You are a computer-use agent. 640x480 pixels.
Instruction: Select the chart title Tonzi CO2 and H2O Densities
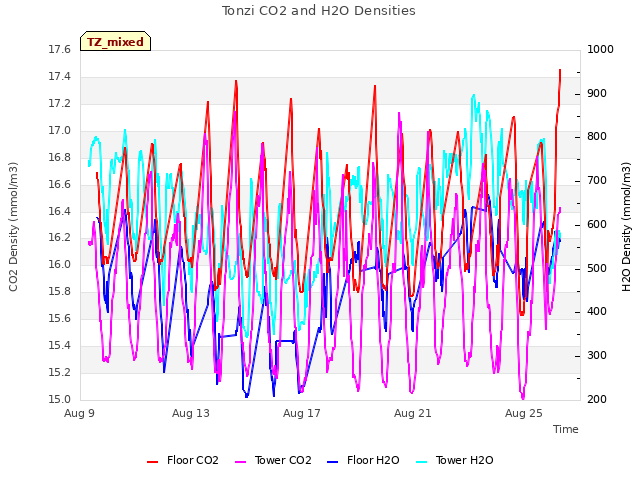pyautogui.click(x=319, y=11)
